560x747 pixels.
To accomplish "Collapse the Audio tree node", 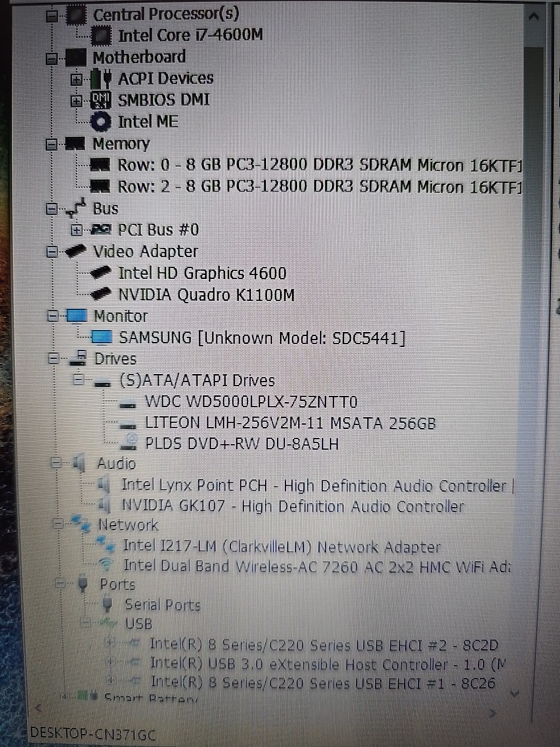I will click(57, 463).
